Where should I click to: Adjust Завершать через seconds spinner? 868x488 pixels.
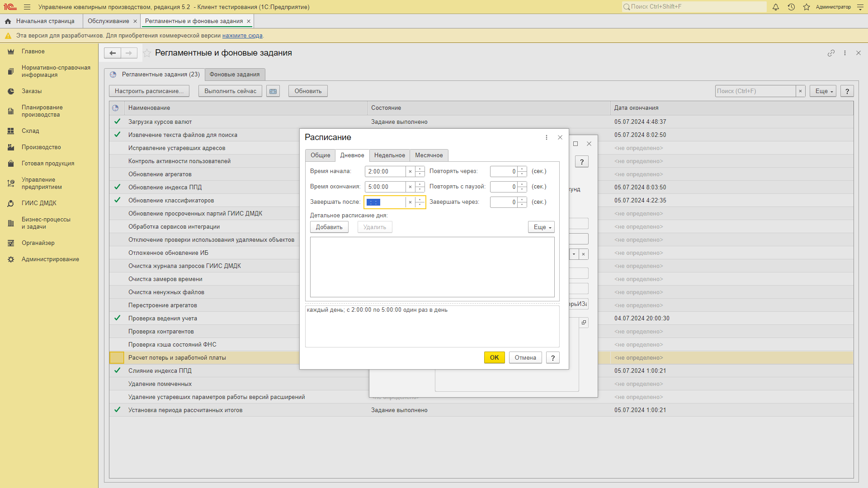(522, 202)
